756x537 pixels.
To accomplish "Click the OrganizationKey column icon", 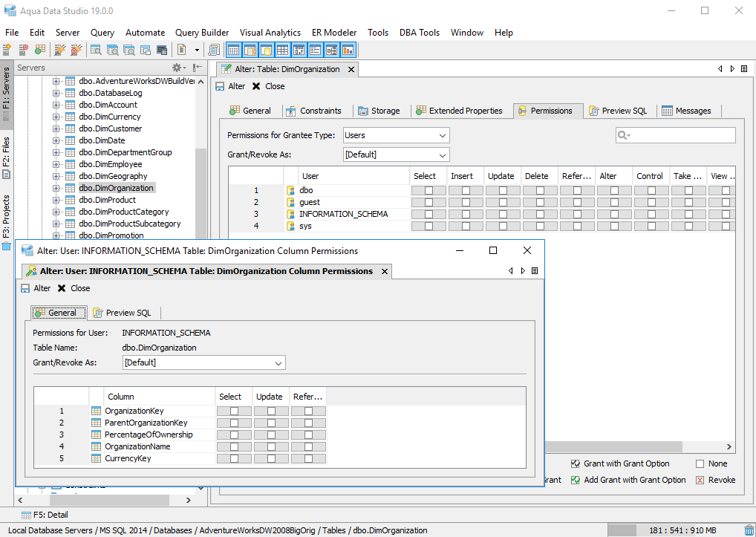I will (97, 411).
